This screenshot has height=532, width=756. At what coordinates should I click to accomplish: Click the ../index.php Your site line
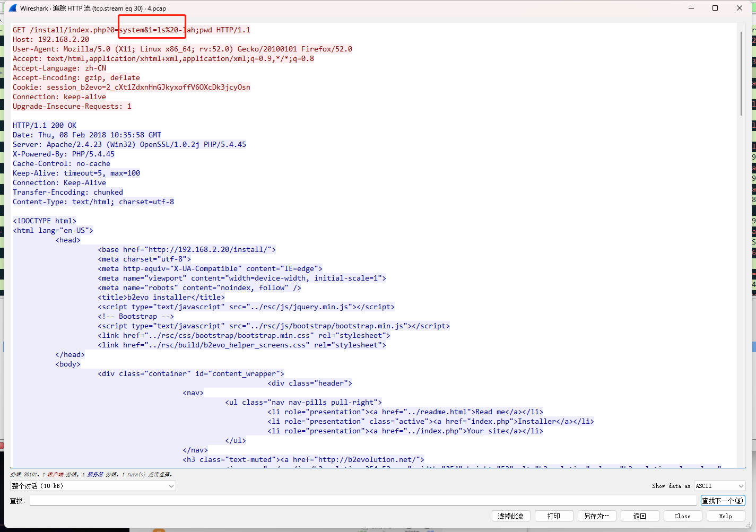[x=405, y=431]
